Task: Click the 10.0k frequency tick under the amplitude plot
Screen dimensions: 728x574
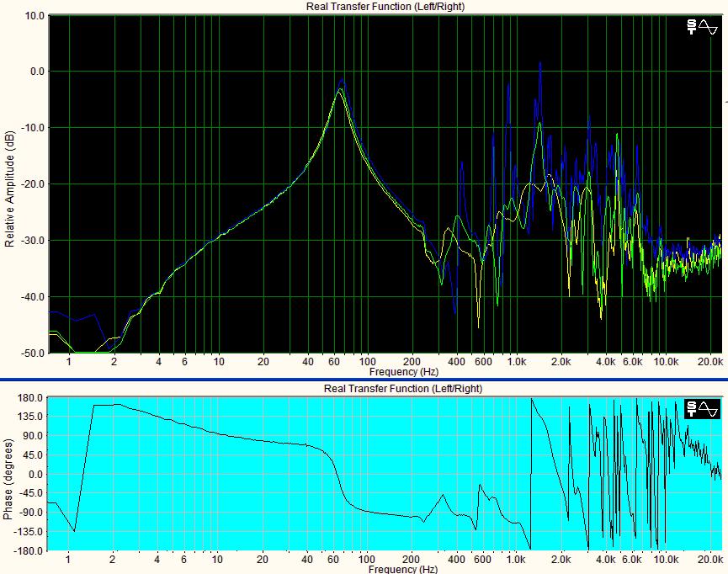Action: 666,362
